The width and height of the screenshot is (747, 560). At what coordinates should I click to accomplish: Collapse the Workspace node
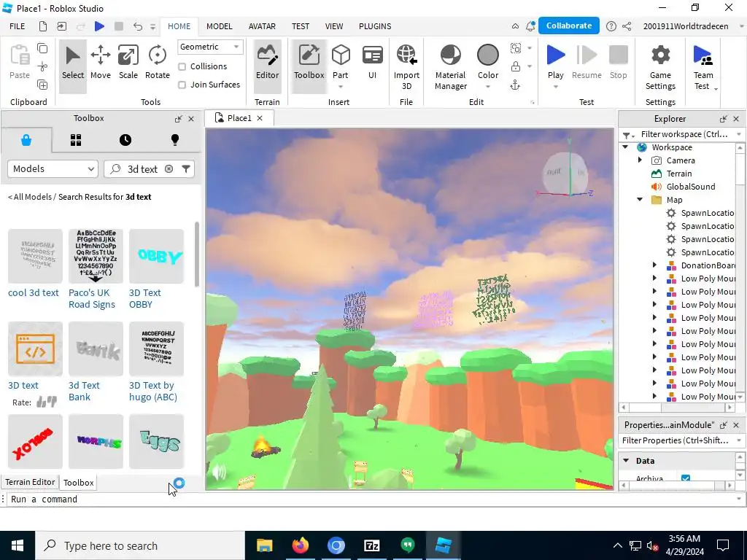625,147
